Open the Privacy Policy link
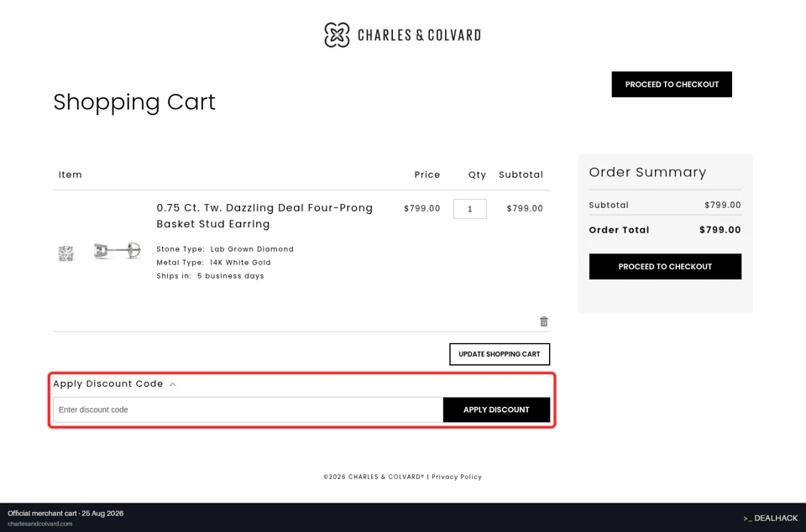 457,477
